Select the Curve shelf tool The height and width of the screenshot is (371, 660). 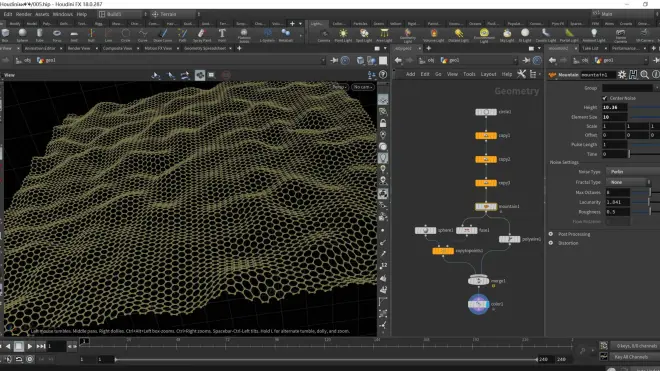pos(143,35)
